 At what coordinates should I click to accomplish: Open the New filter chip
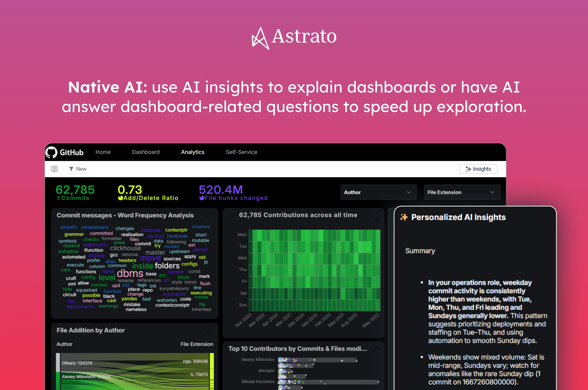78,169
